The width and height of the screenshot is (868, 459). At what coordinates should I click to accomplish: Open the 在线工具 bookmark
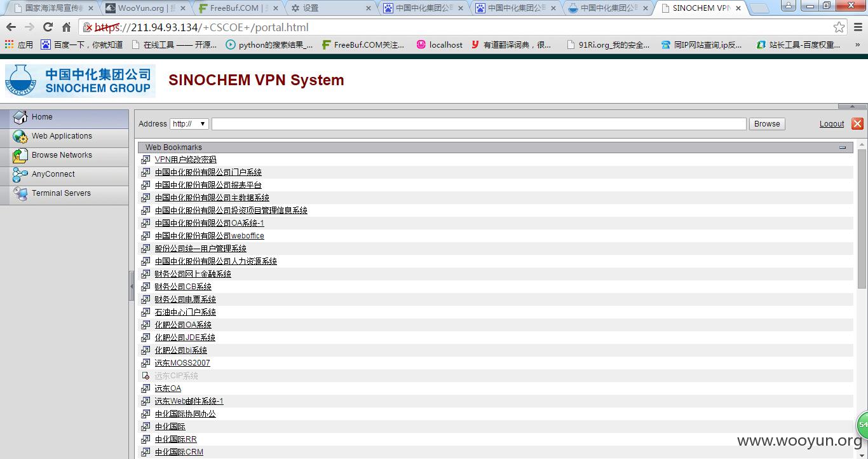(174, 45)
